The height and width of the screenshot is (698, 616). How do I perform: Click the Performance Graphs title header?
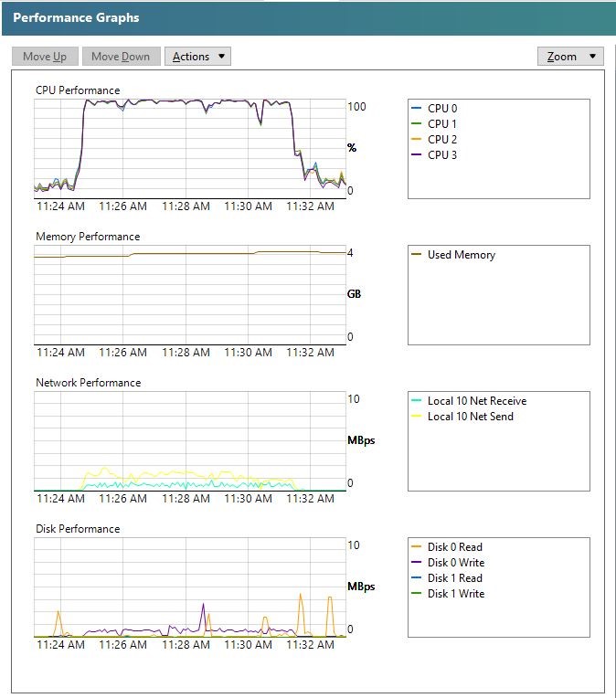[x=76, y=17]
